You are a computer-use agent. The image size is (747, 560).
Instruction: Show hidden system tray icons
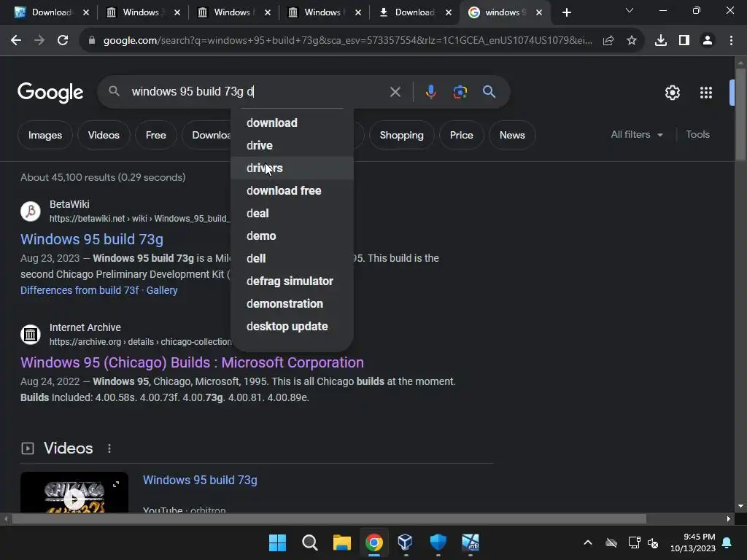(x=588, y=542)
